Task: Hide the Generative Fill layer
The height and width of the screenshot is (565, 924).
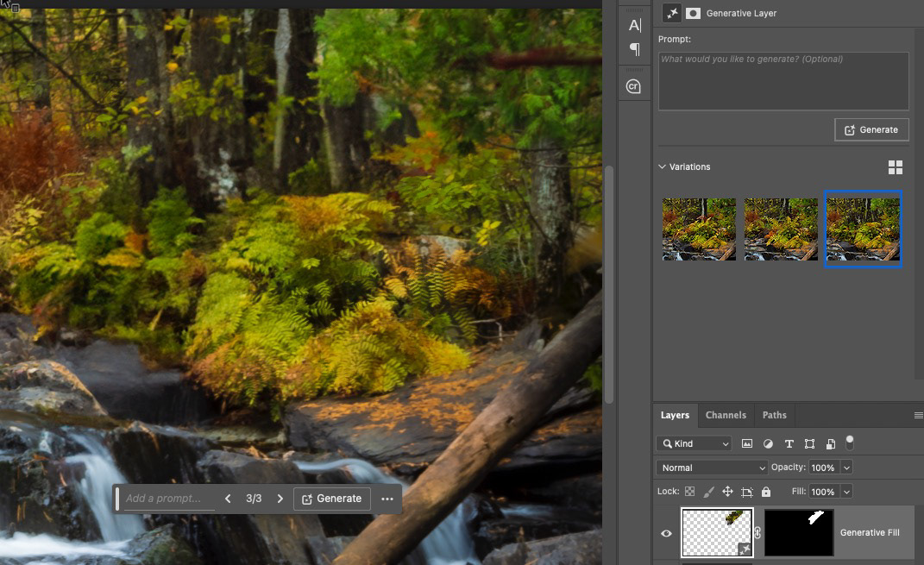Action: point(667,533)
